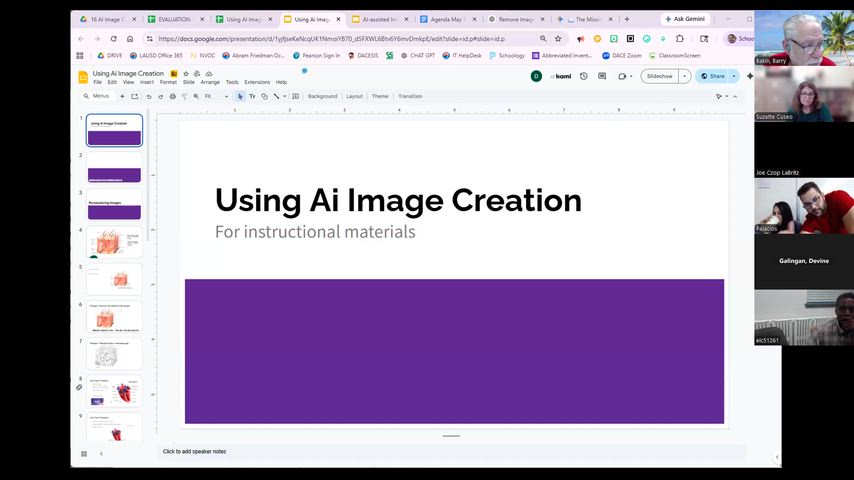Select slide 3 Personalizing Images thumbnail
This screenshot has width=854, height=480.
[114, 205]
